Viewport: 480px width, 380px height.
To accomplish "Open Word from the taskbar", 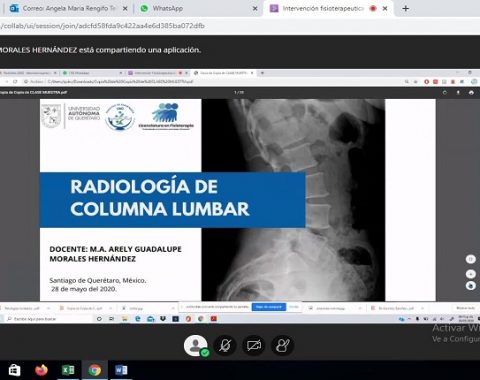I will coord(121,370).
